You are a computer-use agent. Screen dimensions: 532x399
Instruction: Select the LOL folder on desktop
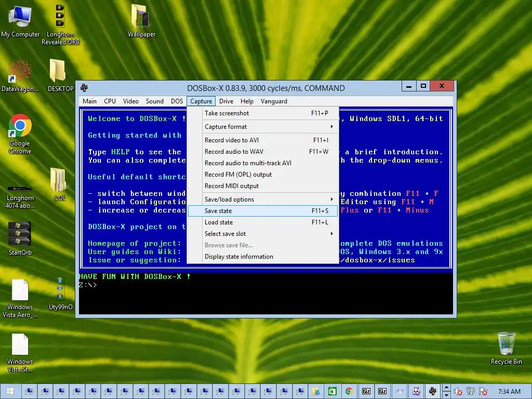click(60, 184)
